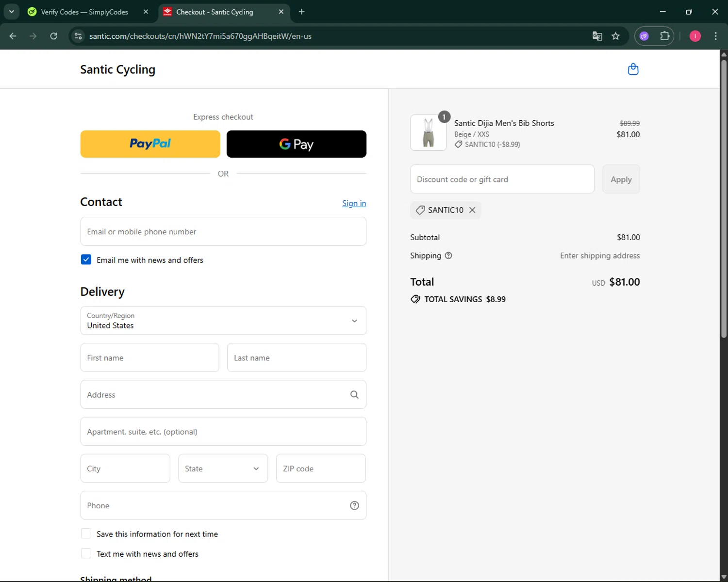The height and width of the screenshot is (582, 728).
Task: Open the Chrome three-dot menu
Action: (x=715, y=36)
